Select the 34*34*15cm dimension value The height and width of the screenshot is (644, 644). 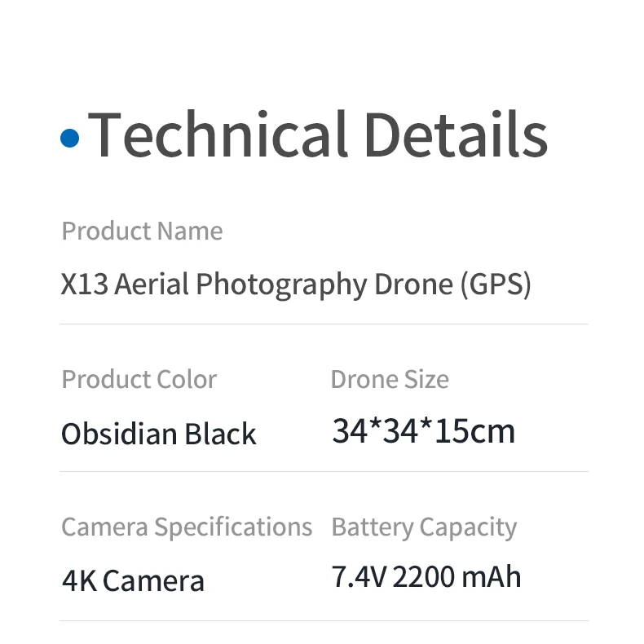[x=423, y=431]
